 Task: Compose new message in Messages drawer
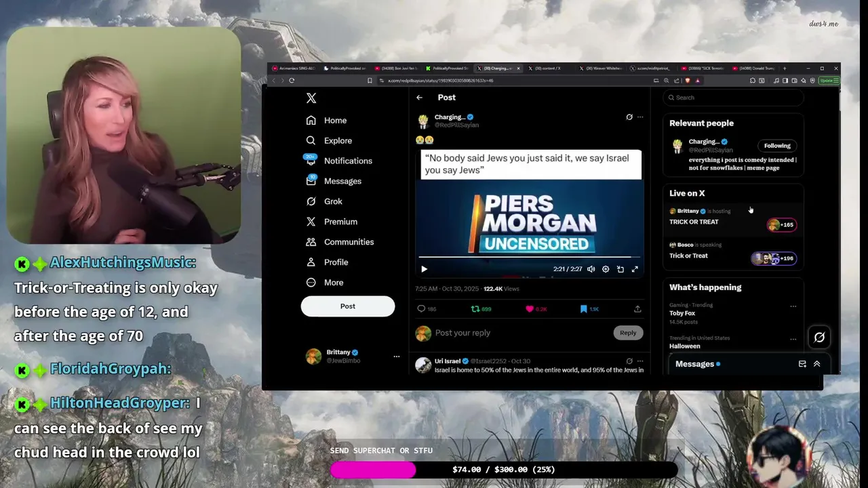coord(802,364)
